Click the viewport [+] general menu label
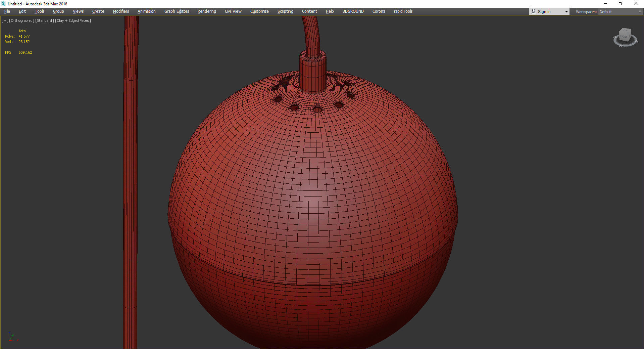 [5, 20]
